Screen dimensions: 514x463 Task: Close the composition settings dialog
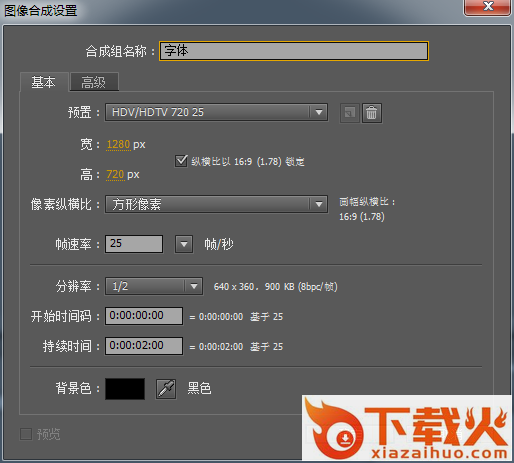[487, 7]
